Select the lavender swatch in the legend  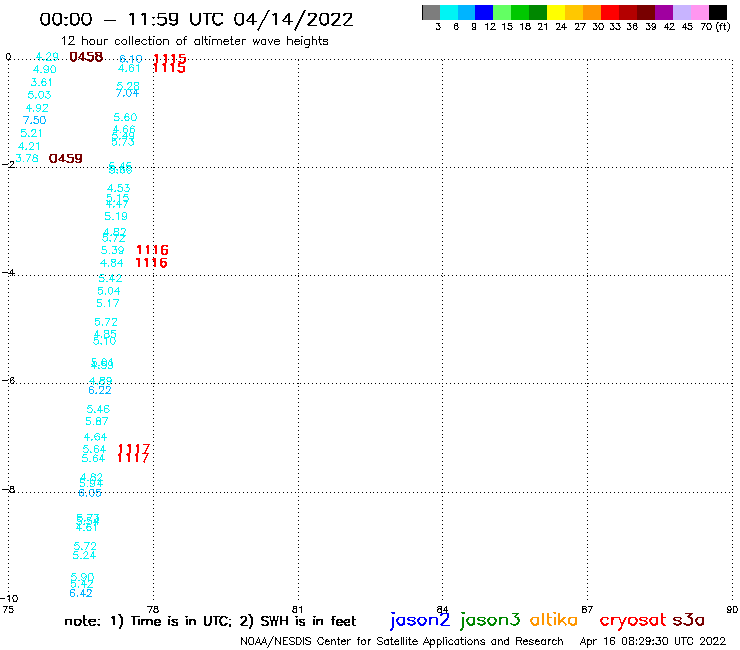pyautogui.click(x=681, y=12)
